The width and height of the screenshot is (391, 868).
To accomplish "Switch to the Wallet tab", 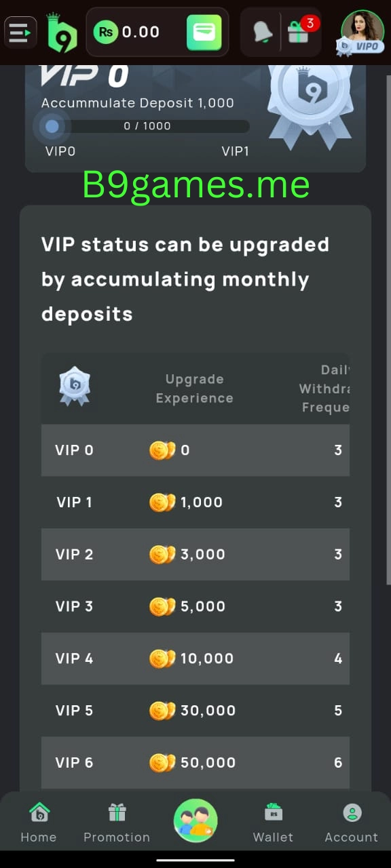I will click(274, 823).
